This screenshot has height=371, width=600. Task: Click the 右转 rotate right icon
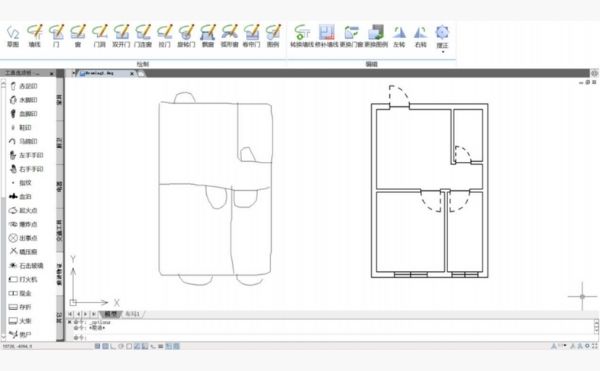[x=421, y=36]
